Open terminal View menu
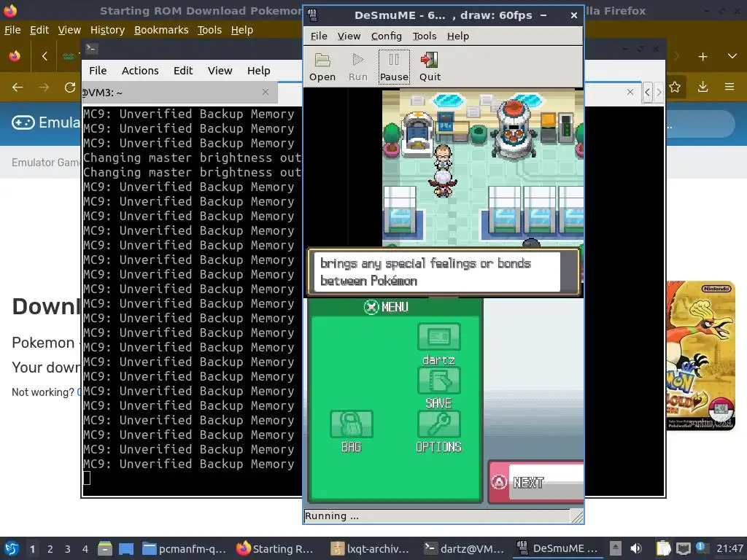Screen dimensions: 747x560 coord(220,71)
